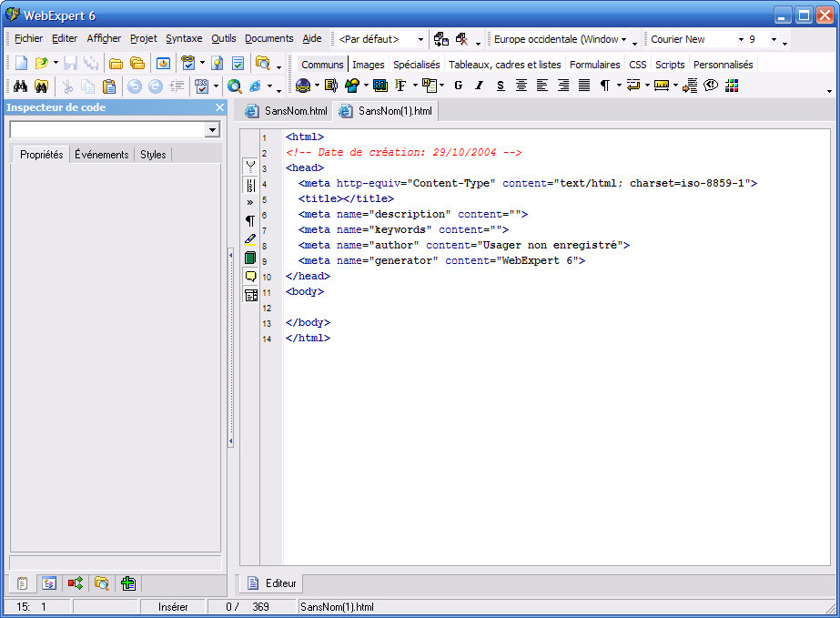Insert a paragraph tag with the pilcrow icon
840x618 pixels.
(605, 86)
